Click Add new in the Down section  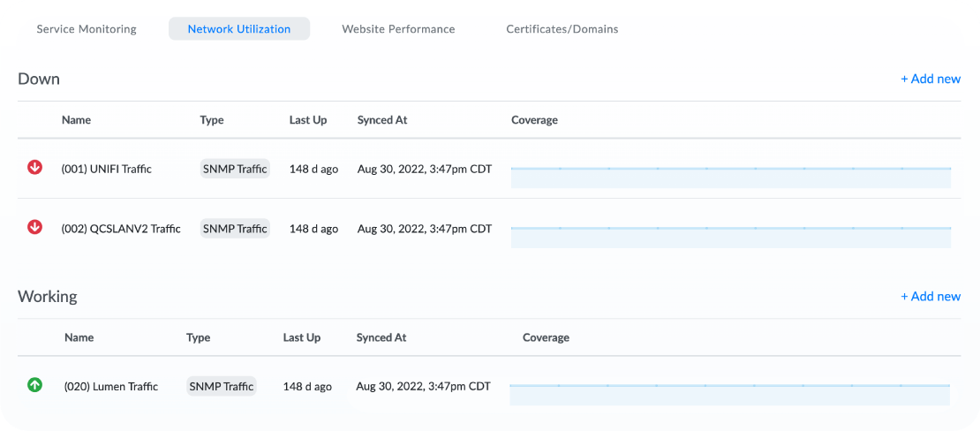coord(930,79)
